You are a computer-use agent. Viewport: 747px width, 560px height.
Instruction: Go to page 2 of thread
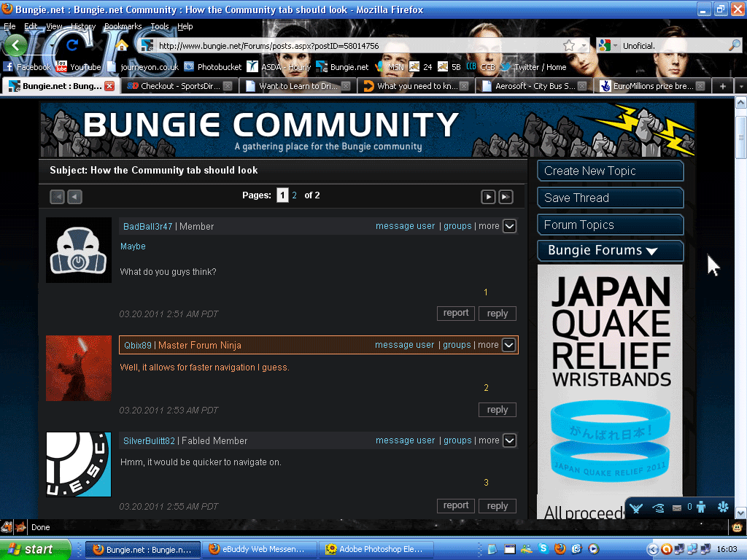coord(295,195)
